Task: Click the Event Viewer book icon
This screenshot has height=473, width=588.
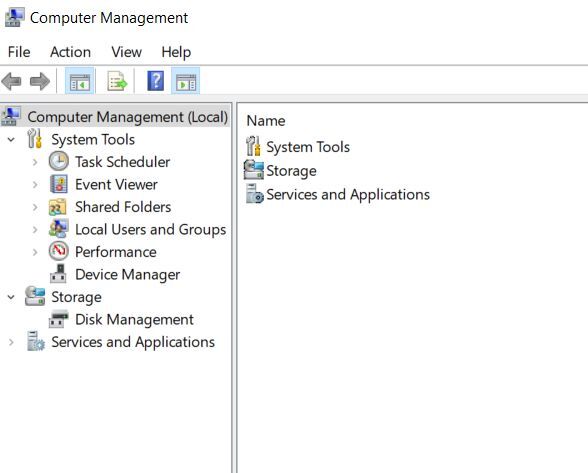Action: pos(59,184)
